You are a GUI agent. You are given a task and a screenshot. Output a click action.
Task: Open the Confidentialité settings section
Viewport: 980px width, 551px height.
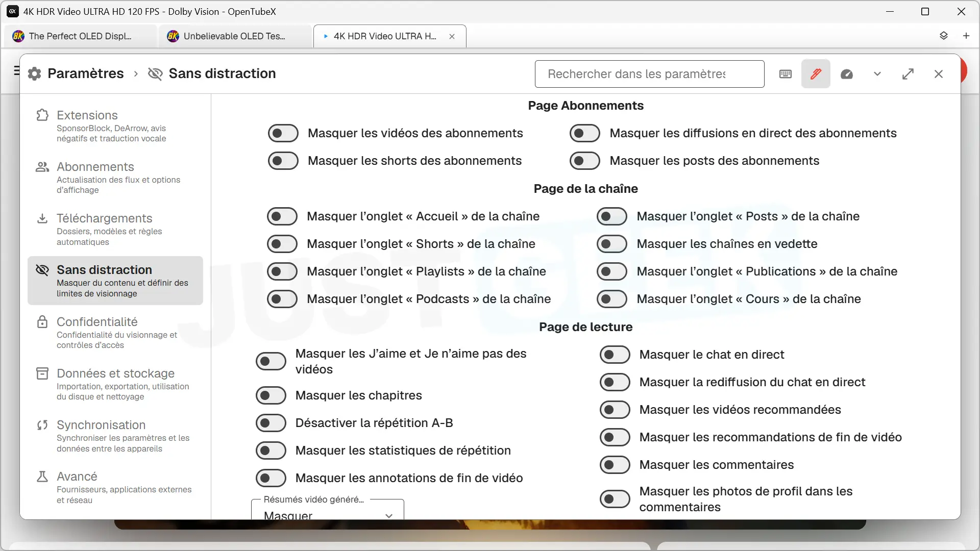[115, 333]
